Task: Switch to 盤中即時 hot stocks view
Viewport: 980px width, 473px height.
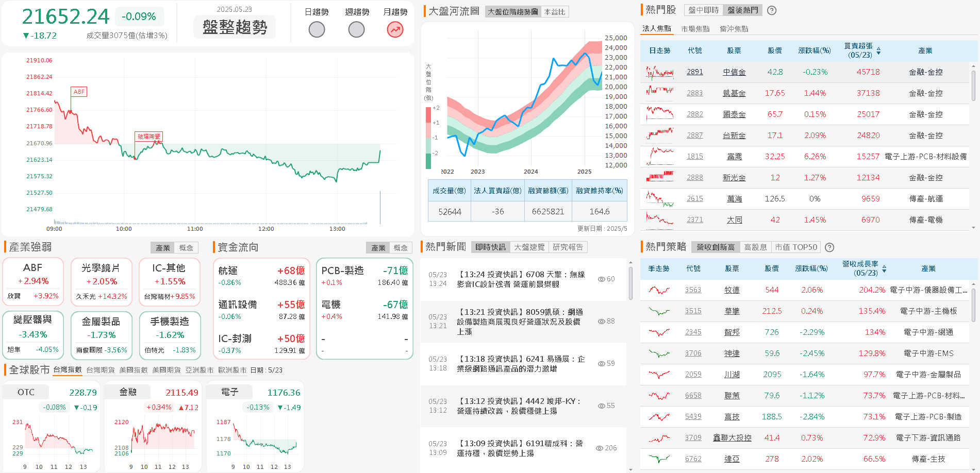Action: 703,10
